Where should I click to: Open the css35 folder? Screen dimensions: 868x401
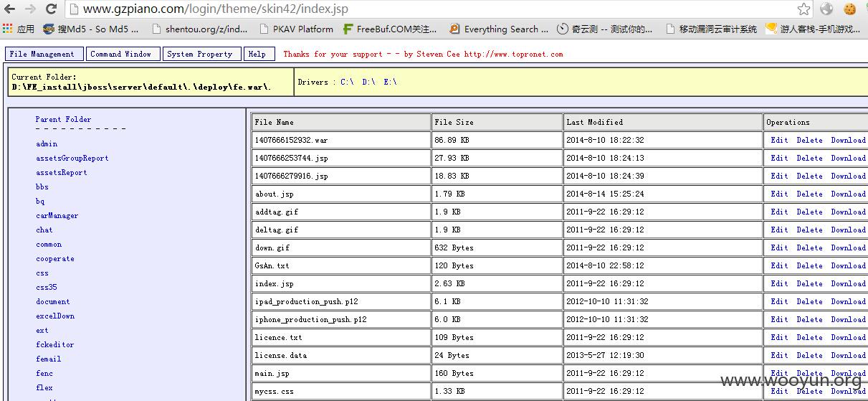[47, 288]
